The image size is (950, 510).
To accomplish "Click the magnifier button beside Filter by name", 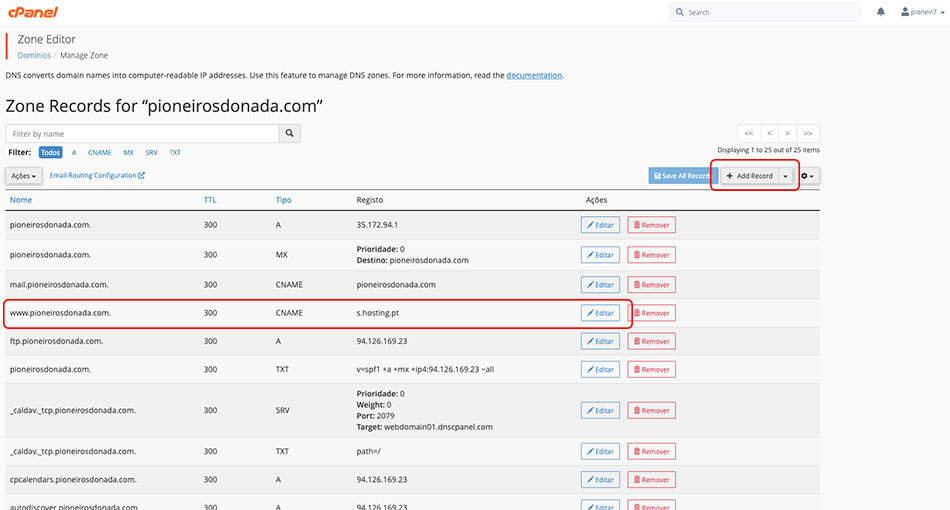I will tap(289, 133).
